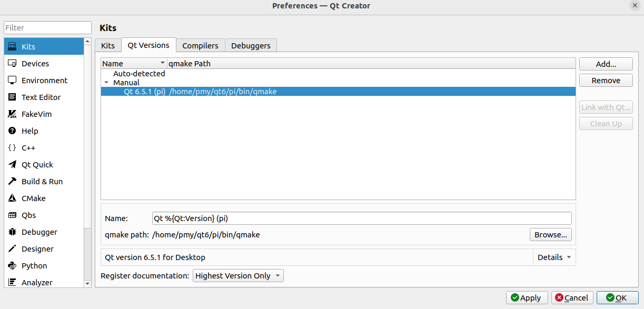The height and width of the screenshot is (309, 644).
Task: Toggle the Name column sort order
Action: [133, 63]
